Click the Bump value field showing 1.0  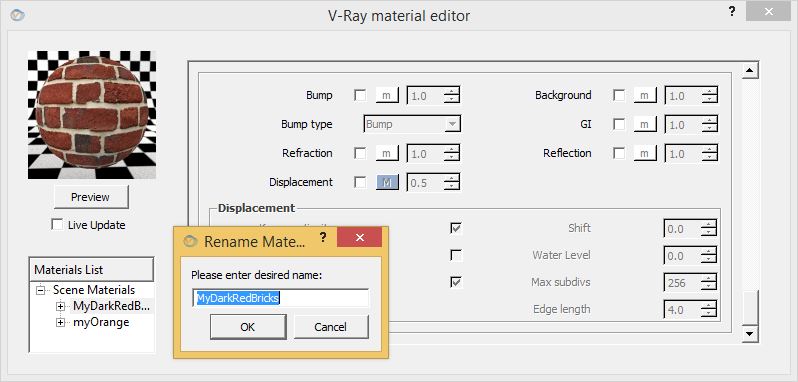click(425, 96)
